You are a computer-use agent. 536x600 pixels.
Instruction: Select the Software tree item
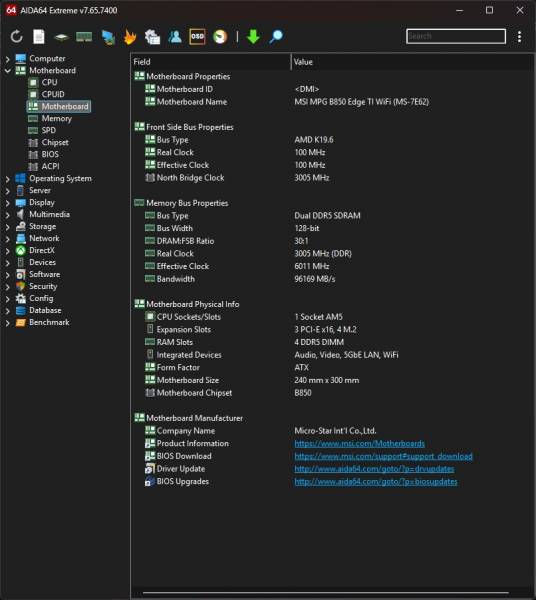click(x=44, y=274)
